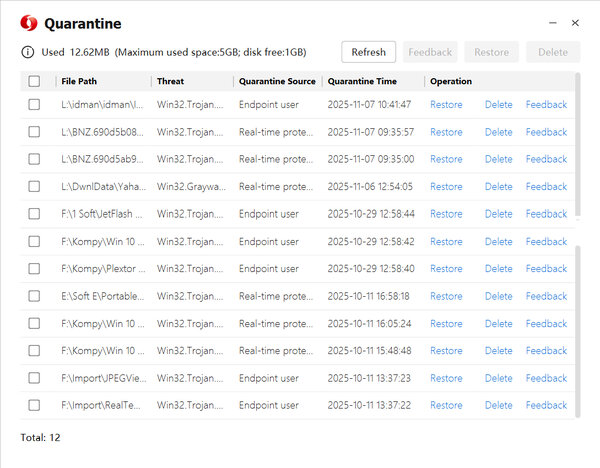Send Feedback for F:\1 Soft\JetFlash entry
600x468 pixels.
(546, 214)
